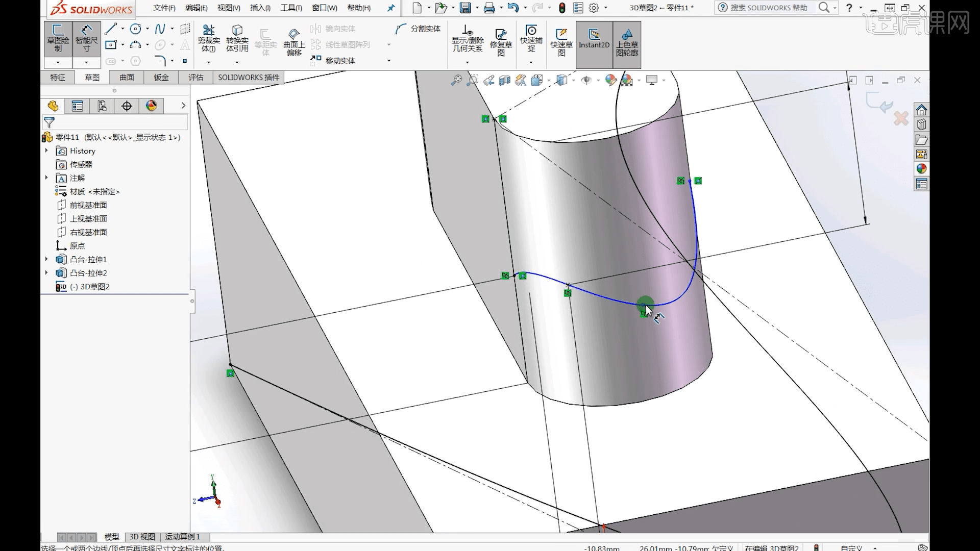This screenshot has width=980, height=551.
Task: Toggle the menu bar pin icon
Action: 391,8
